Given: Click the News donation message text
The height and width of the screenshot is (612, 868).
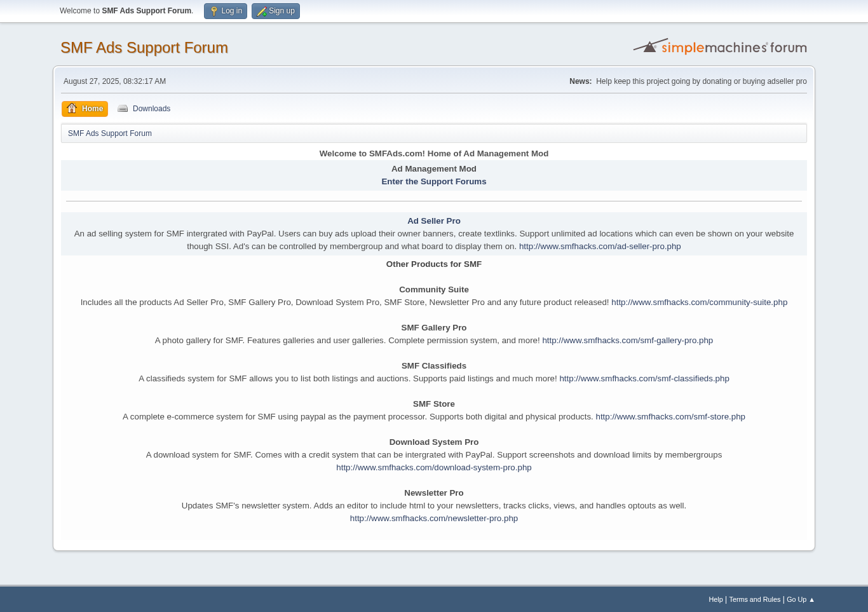Looking at the screenshot, I should click(x=702, y=81).
